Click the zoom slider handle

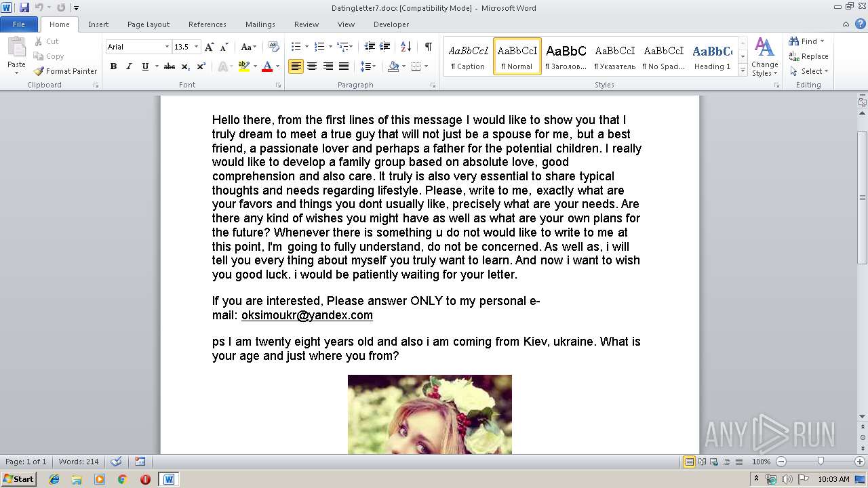pyautogui.click(x=821, y=462)
